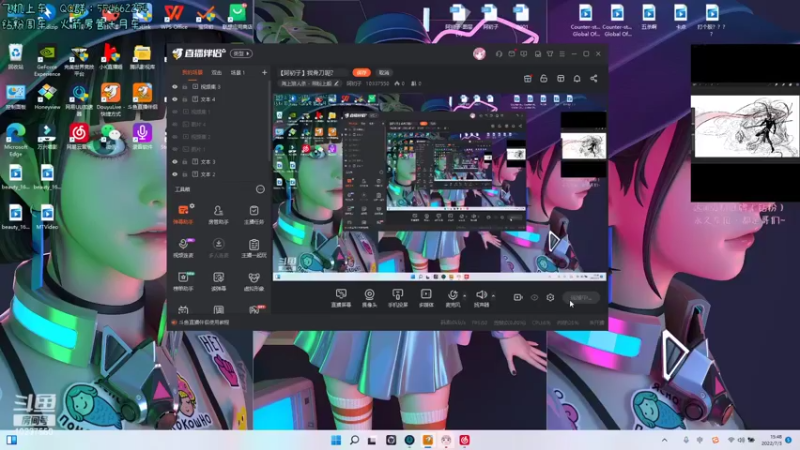
Task: Click the orange save button beside the title
Action: pyautogui.click(x=361, y=72)
